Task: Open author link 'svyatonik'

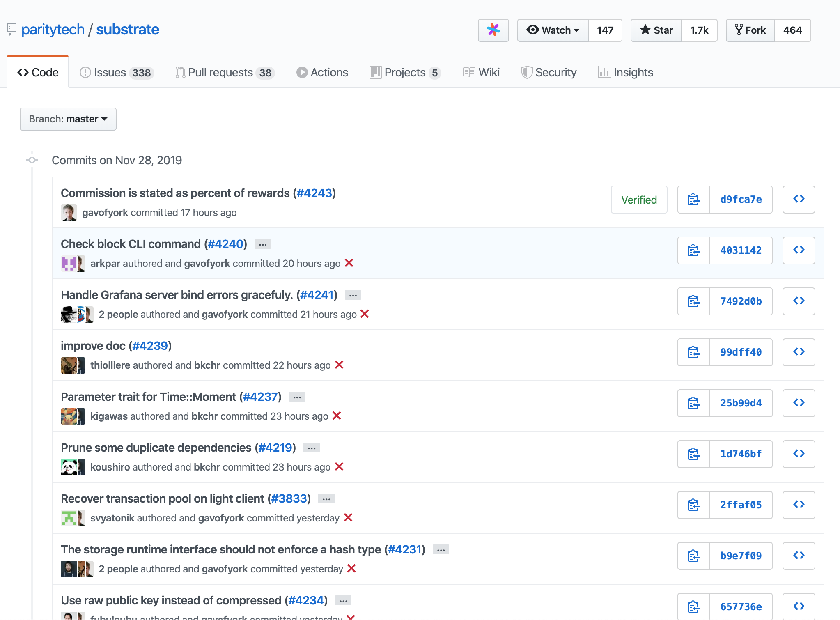Action: click(112, 518)
